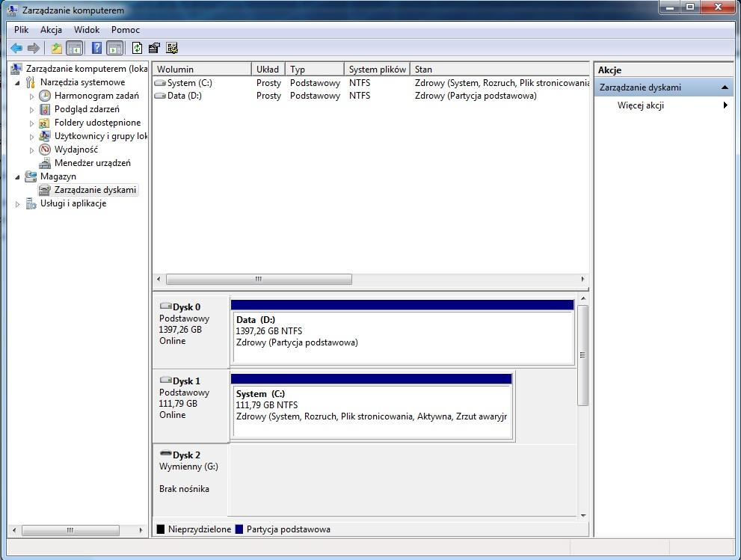Click the last toolbar icon with gear
741x560 pixels.
pyautogui.click(x=171, y=48)
